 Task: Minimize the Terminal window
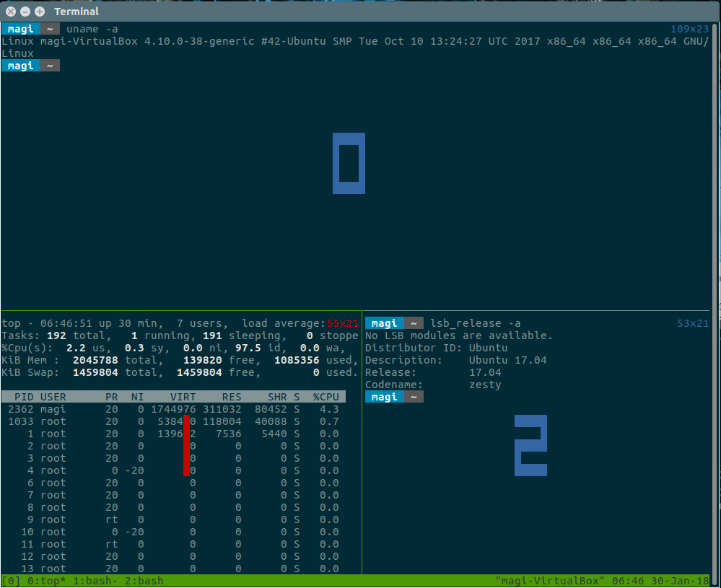[25, 12]
